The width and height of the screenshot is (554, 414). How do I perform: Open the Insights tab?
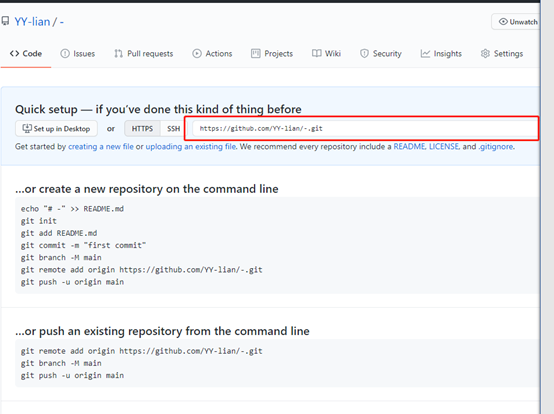(441, 54)
